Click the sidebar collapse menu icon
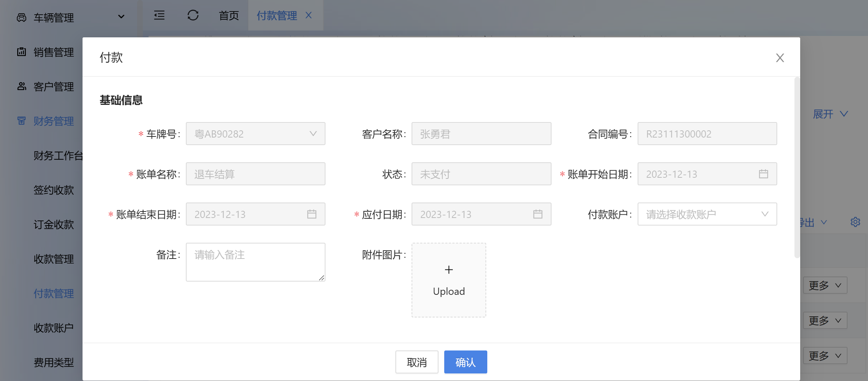Image resolution: width=868 pixels, height=381 pixels. point(159,15)
